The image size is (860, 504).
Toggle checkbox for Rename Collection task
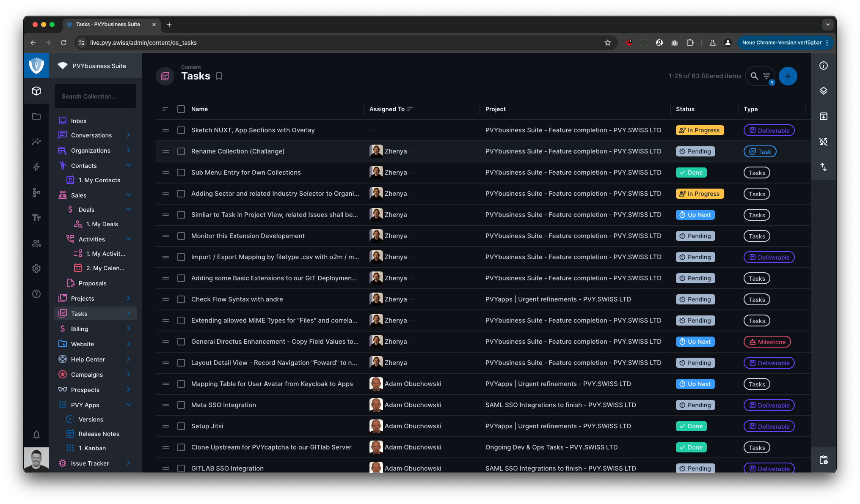tap(181, 151)
